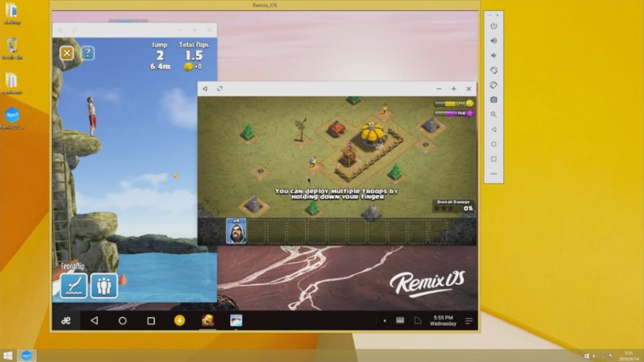Expand the Remix tray arrow
Viewport: 644px width, 362px height.
pos(385,320)
